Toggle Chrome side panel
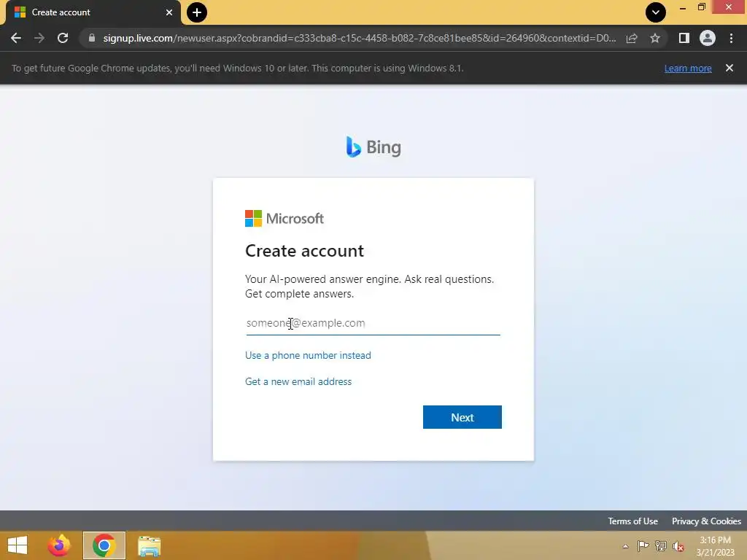The height and width of the screenshot is (560, 747). [684, 38]
